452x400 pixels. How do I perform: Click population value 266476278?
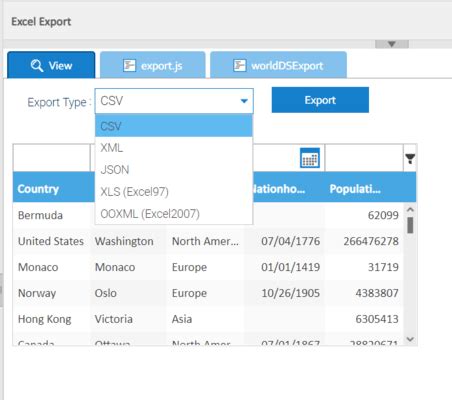point(364,241)
